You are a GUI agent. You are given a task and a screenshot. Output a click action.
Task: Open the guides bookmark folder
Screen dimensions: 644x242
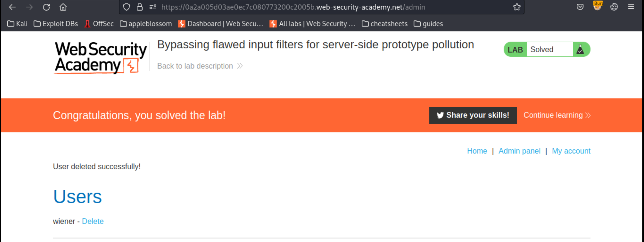click(428, 24)
